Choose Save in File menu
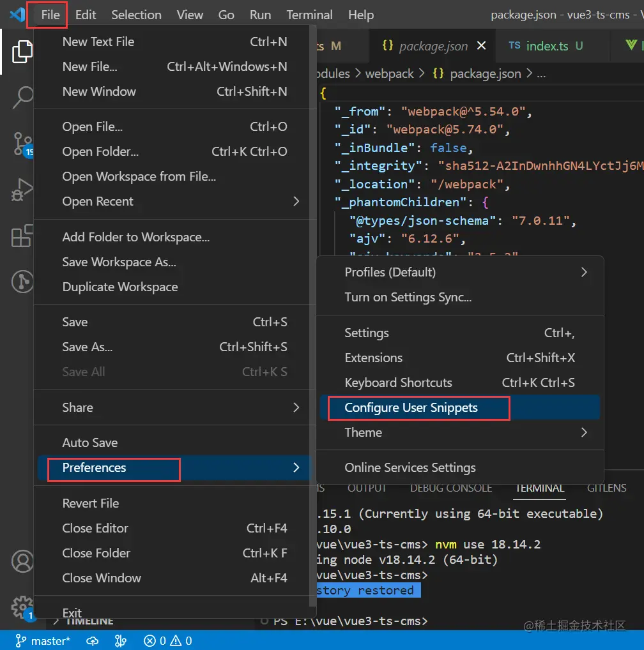 pos(174,322)
